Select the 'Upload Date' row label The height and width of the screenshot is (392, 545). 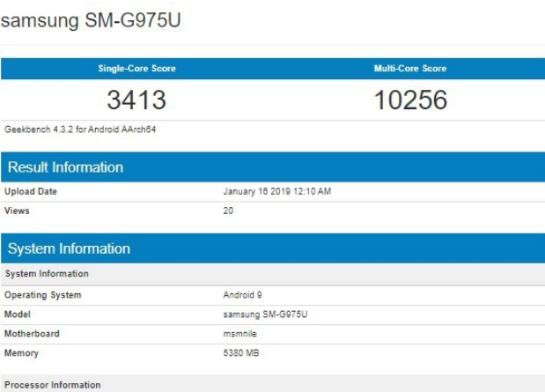[x=31, y=191]
